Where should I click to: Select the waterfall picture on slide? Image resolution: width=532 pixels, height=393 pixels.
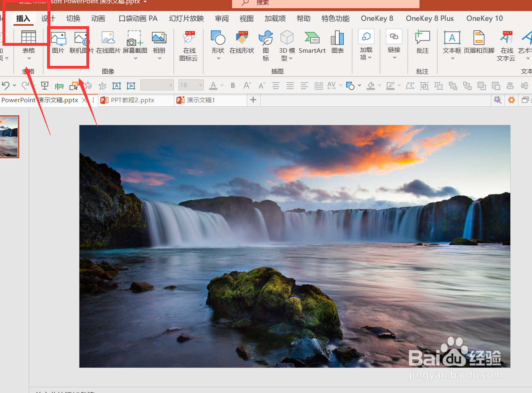[x=295, y=246]
